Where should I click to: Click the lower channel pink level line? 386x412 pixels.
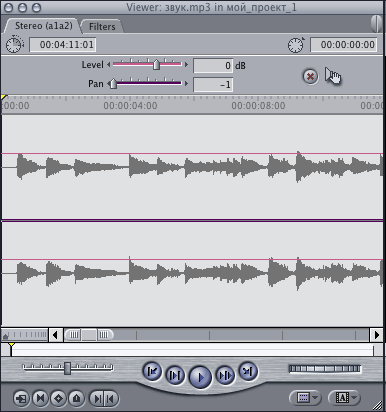click(x=193, y=259)
